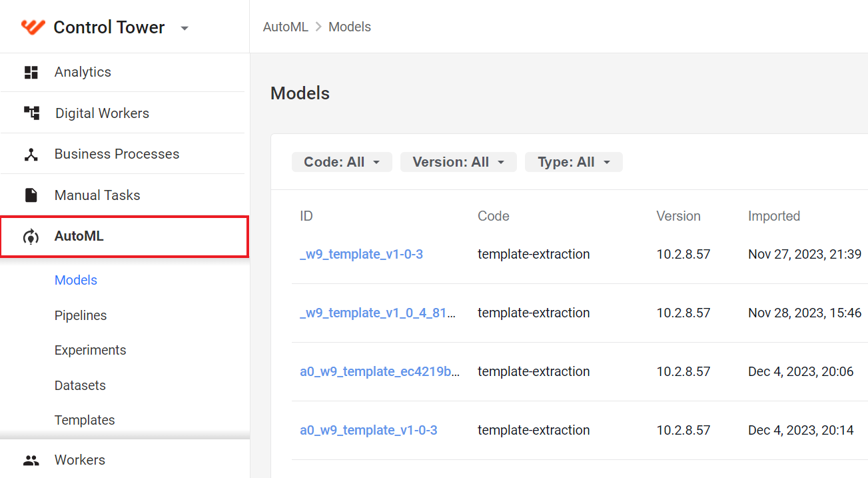Open the Type: All filter dropdown
The height and width of the screenshot is (478, 868).
click(x=574, y=162)
